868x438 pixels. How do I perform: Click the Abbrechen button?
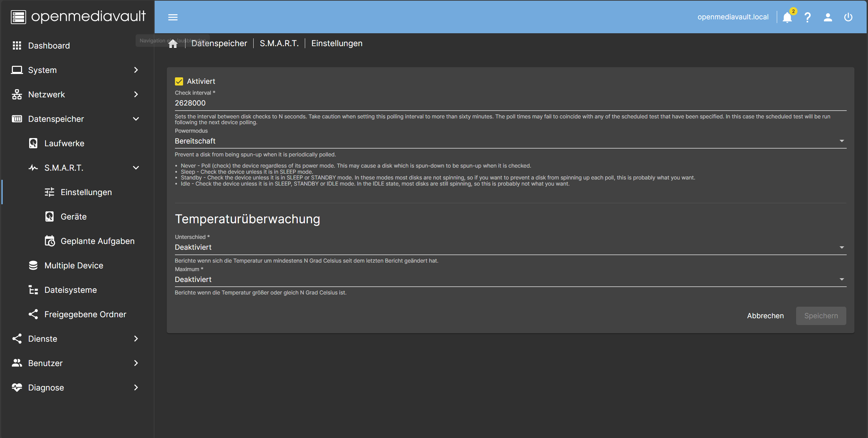point(765,316)
